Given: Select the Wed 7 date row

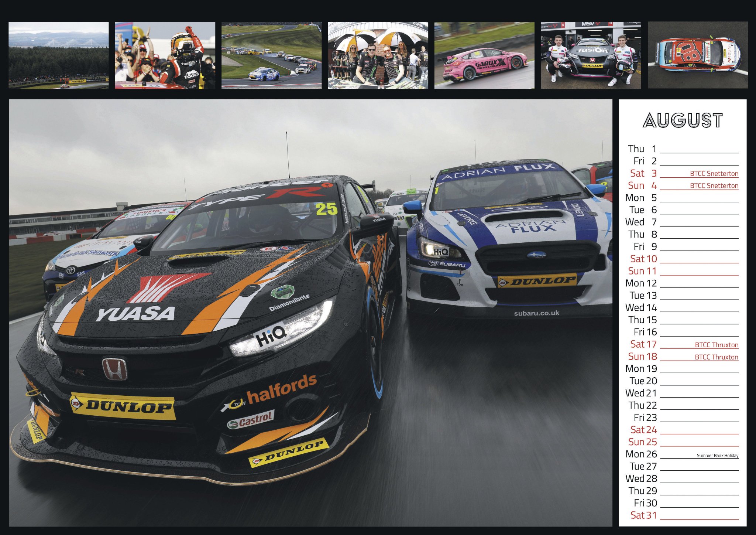Looking at the screenshot, I should pyautogui.click(x=682, y=222).
